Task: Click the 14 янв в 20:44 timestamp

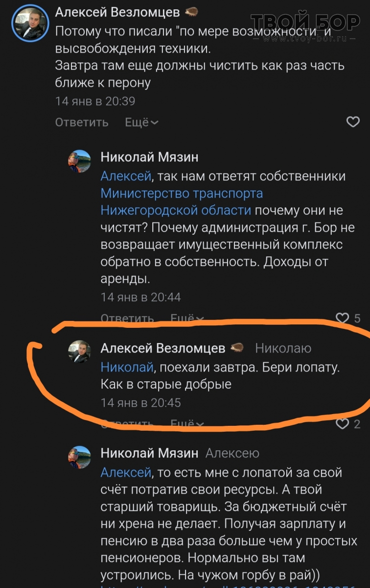Action: pos(140,297)
